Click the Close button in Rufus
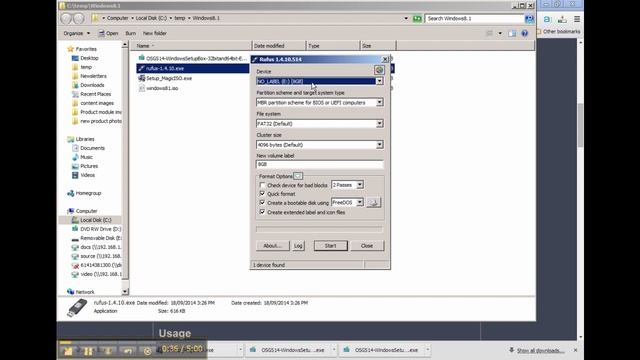 [367, 246]
